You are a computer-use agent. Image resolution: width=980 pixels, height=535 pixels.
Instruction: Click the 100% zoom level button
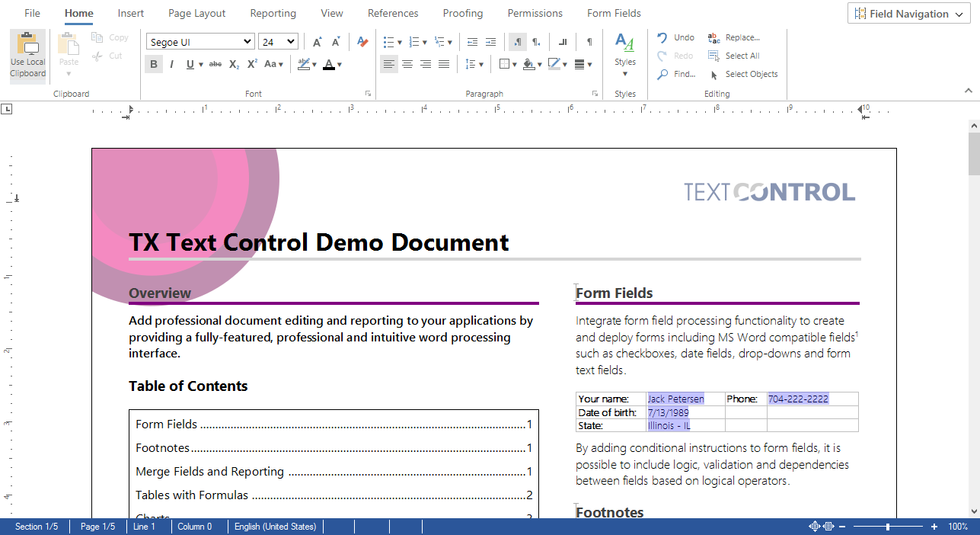click(x=958, y=527)
